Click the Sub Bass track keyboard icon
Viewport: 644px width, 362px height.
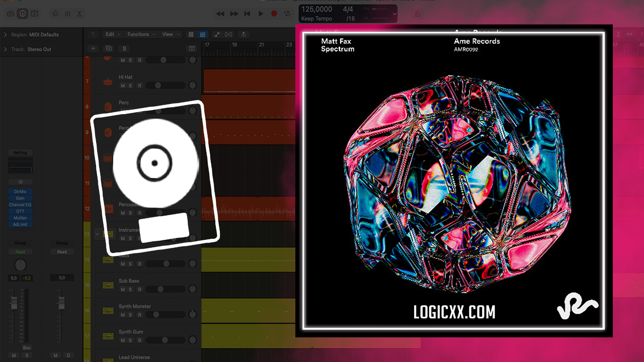coord(108,285)
